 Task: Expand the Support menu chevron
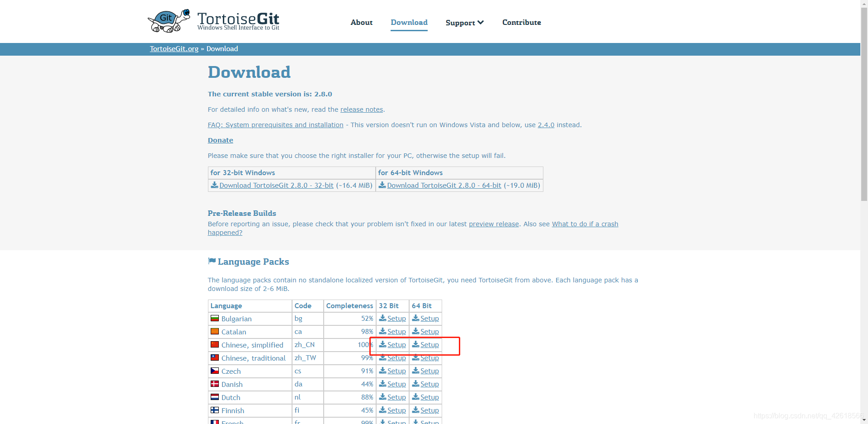point(481,23)
